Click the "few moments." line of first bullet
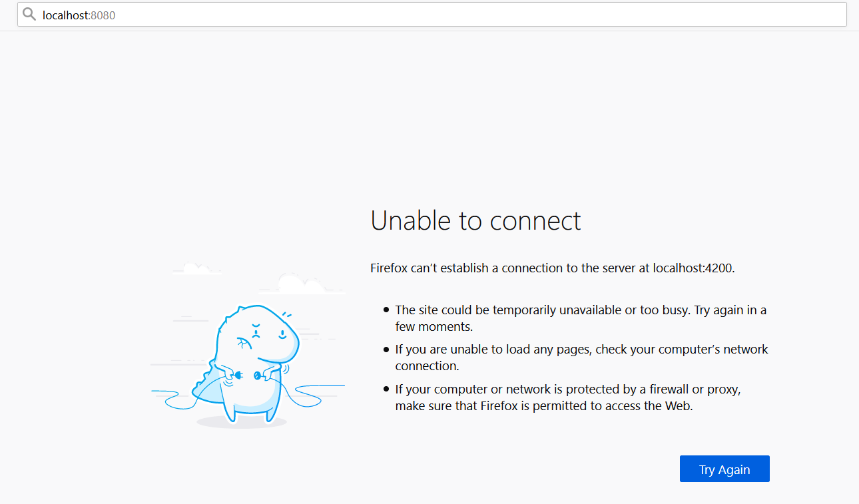Image resolution: width=859 pixels, height=504 pixels. (x=433, y=327)
